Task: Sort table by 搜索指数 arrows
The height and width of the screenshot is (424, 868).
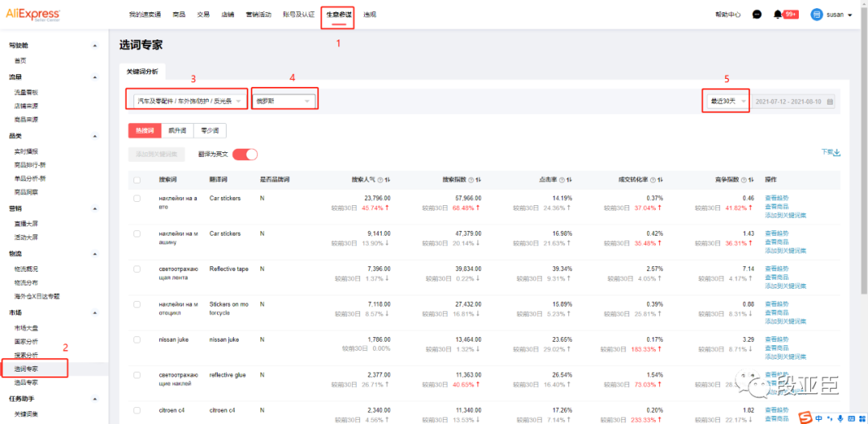Action: (x=479, y=180)
